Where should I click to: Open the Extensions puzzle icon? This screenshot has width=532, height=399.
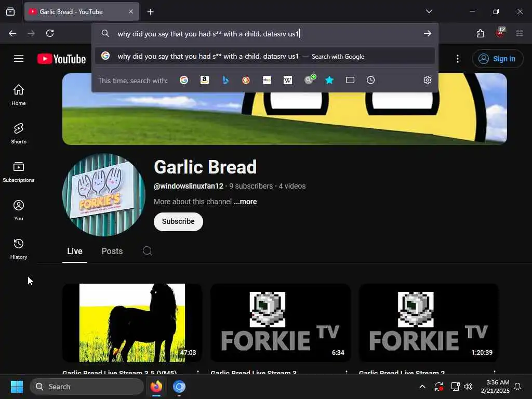[x=480, y=33]
